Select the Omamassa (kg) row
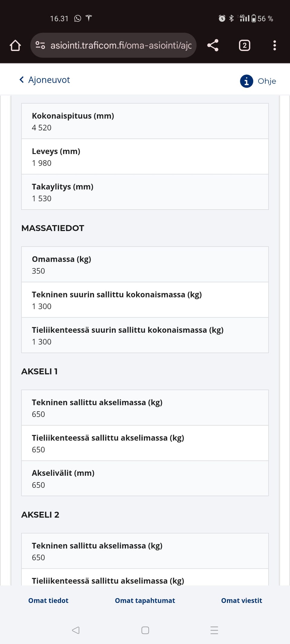This screenshot has height=644, width=290. (145, 264)
